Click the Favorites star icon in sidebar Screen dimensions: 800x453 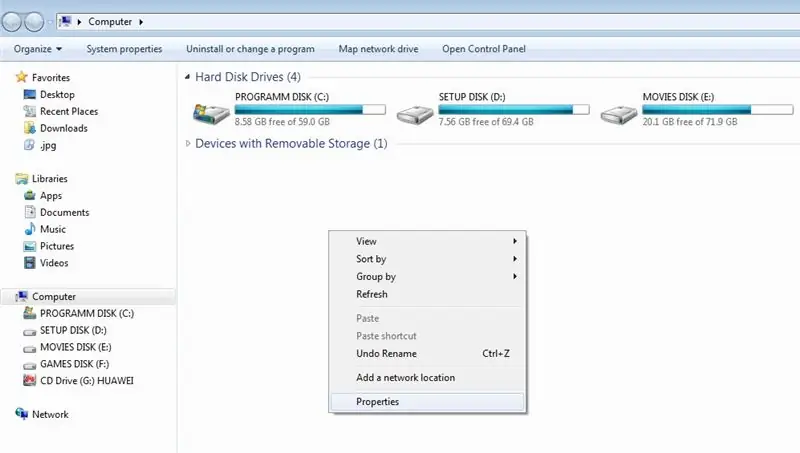[21, 77]
